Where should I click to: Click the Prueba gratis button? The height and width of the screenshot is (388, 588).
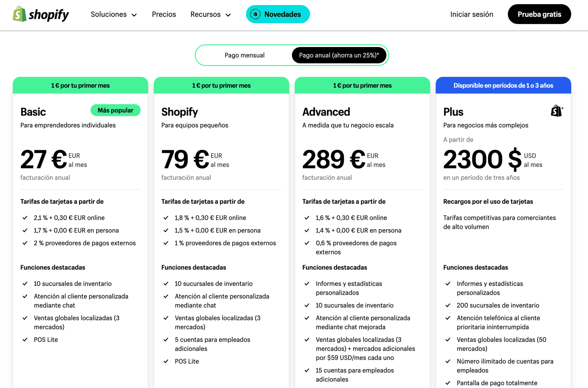539,14
